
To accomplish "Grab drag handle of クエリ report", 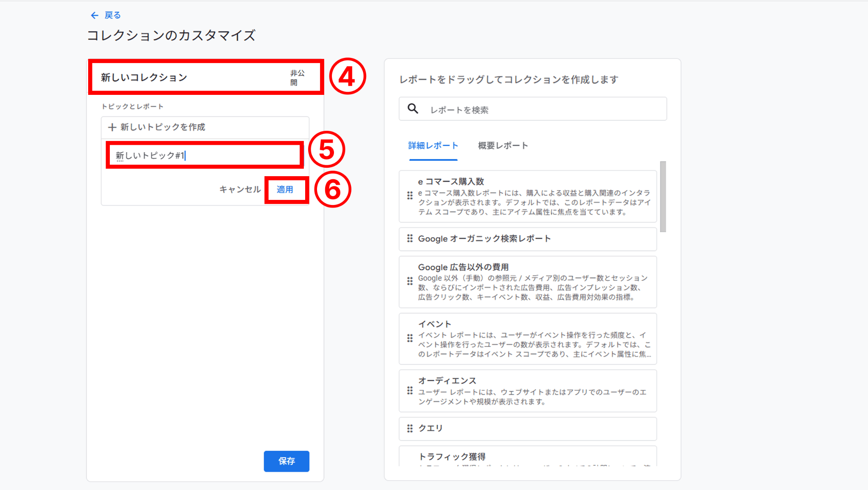I will [x=410, y=429].
